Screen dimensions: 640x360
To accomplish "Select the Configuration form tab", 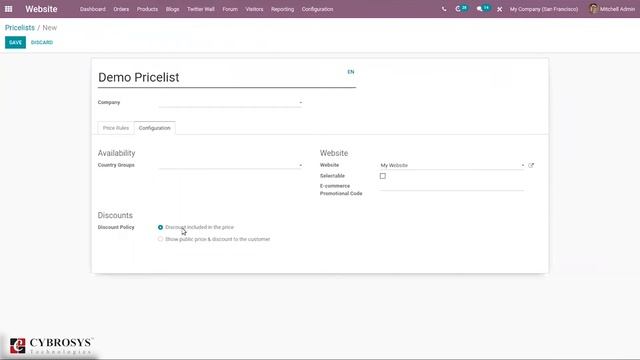I will point(154,128).
